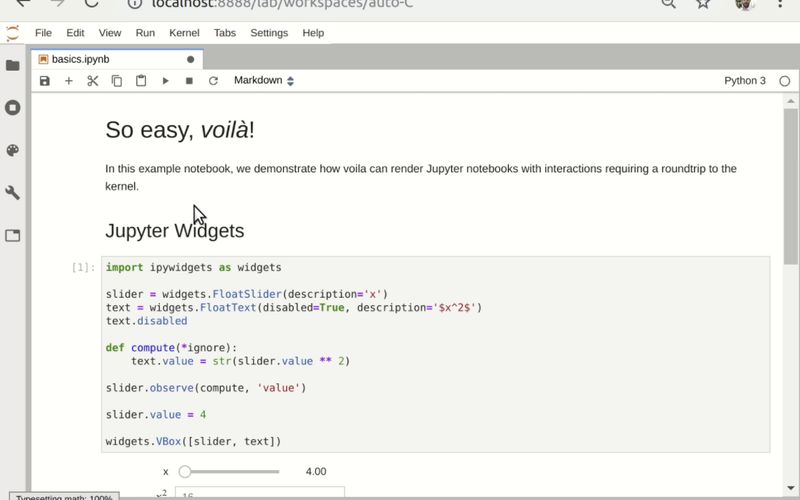
Task: Interrupt the kernel with the stop icon
Action: pyautogui.click(x=189, y=81)
